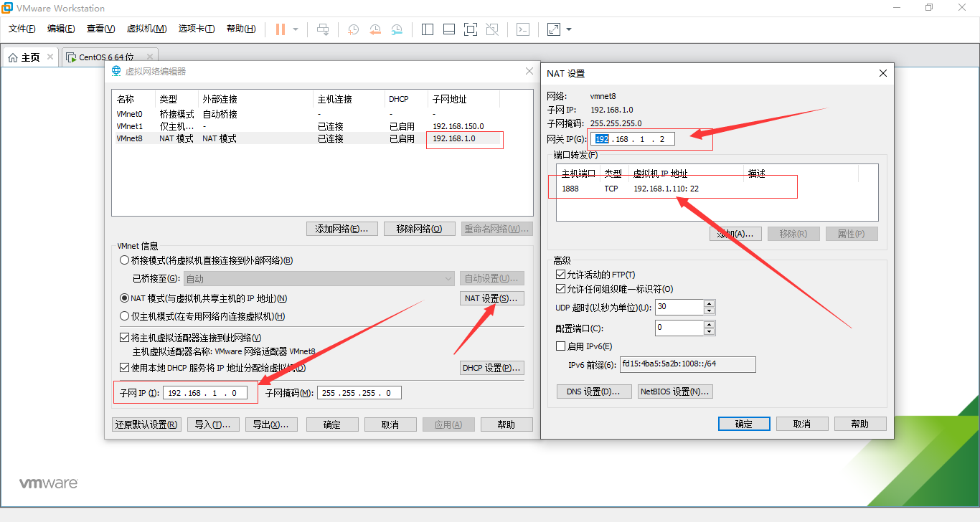Switch to the CentOS 6 64 位 tab
980x522 pixels.
click(x=106, y=57)
